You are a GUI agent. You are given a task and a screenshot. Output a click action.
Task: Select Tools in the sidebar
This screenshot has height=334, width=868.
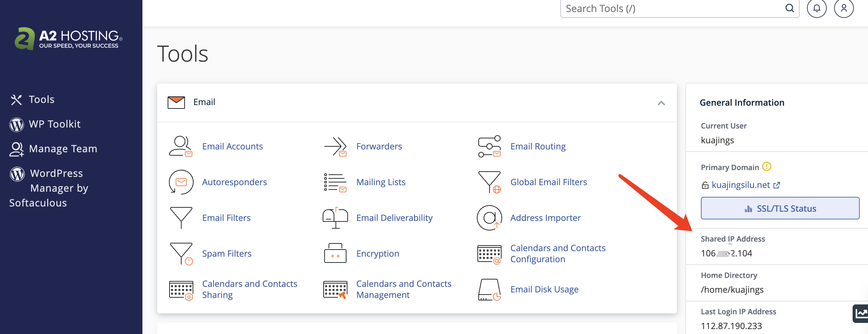click(x=33, y=100)
